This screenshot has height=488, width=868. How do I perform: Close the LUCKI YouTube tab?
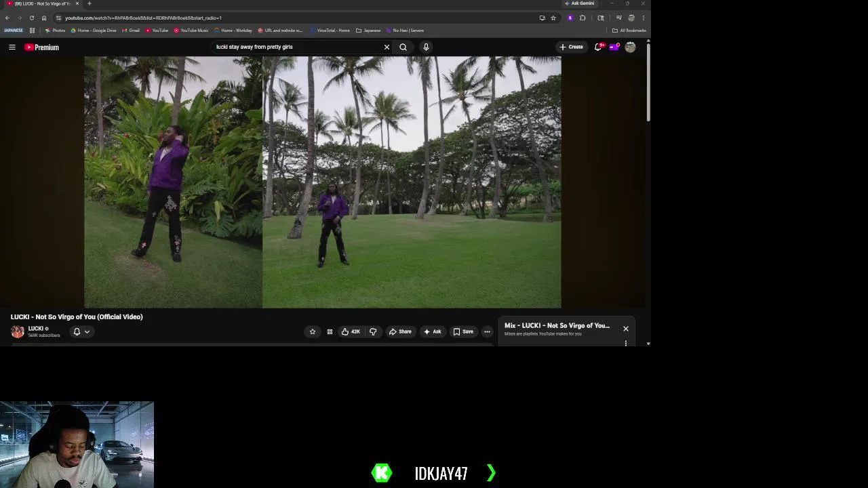click(77, 3)
